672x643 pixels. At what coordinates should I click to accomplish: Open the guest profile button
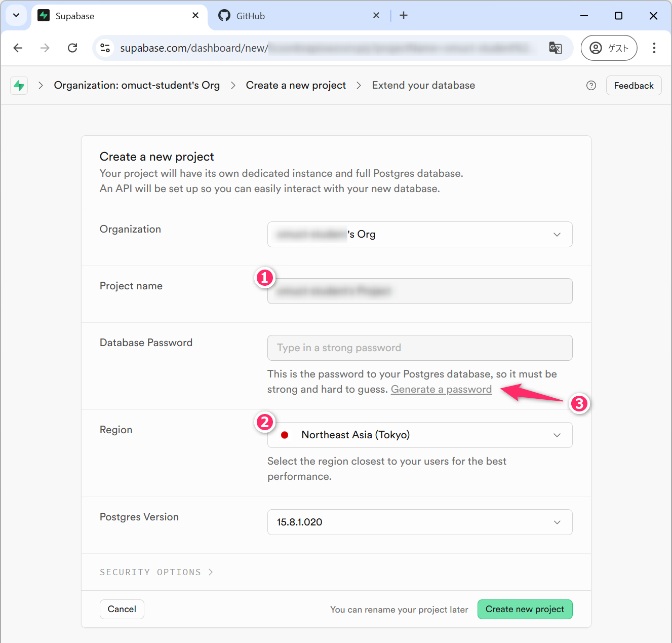click(x=609, y=48)
